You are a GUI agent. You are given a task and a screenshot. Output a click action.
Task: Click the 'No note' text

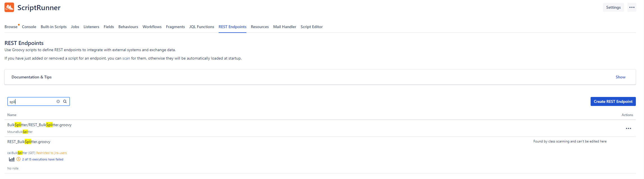pos(13,168)
